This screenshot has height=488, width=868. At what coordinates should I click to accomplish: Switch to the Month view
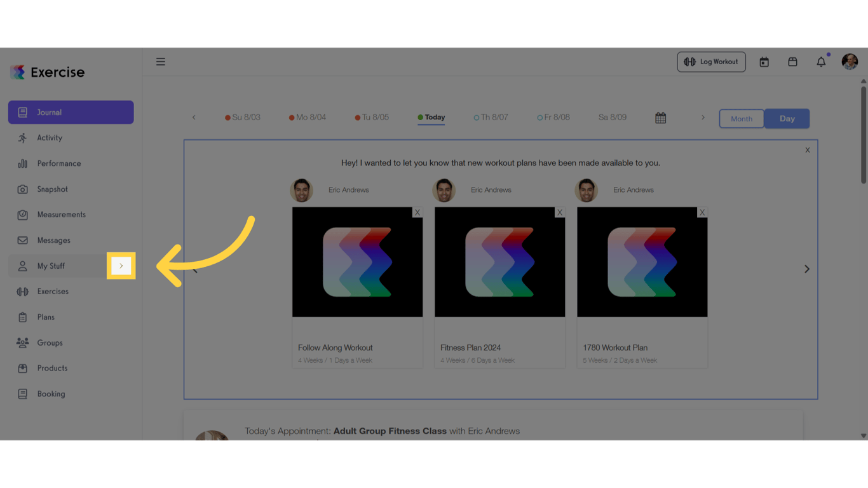[741, 118]
